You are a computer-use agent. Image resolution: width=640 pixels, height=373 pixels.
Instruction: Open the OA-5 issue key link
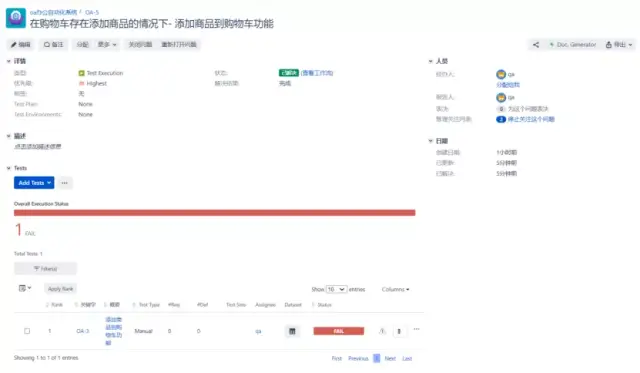tap(92, 12)
